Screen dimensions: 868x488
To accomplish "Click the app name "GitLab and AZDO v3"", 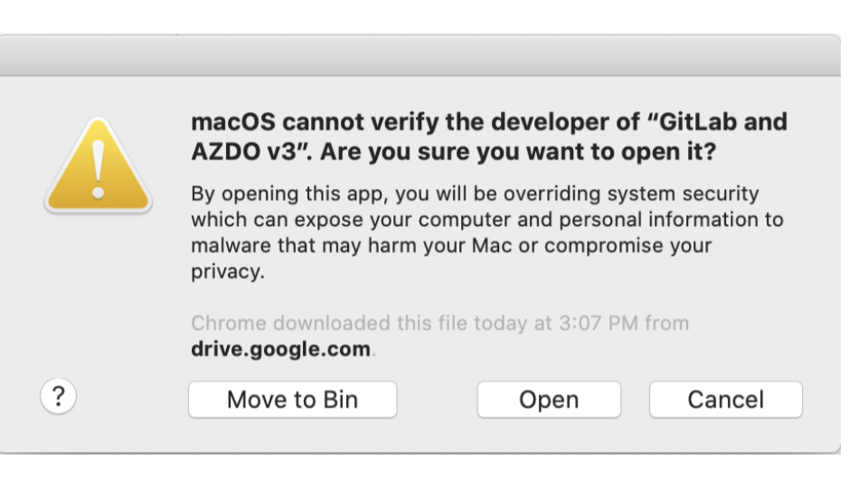I will [489, 136].
